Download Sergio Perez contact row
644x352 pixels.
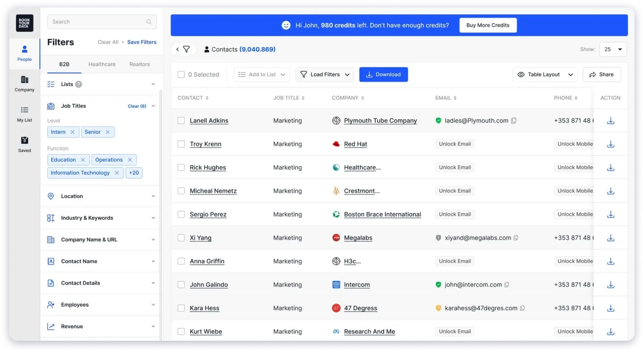611,214
